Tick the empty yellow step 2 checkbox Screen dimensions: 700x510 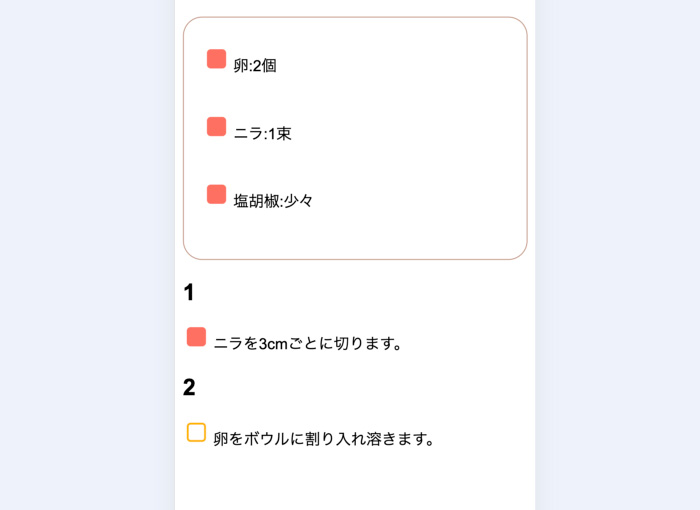pyautogui.click(x=196, y=432)
